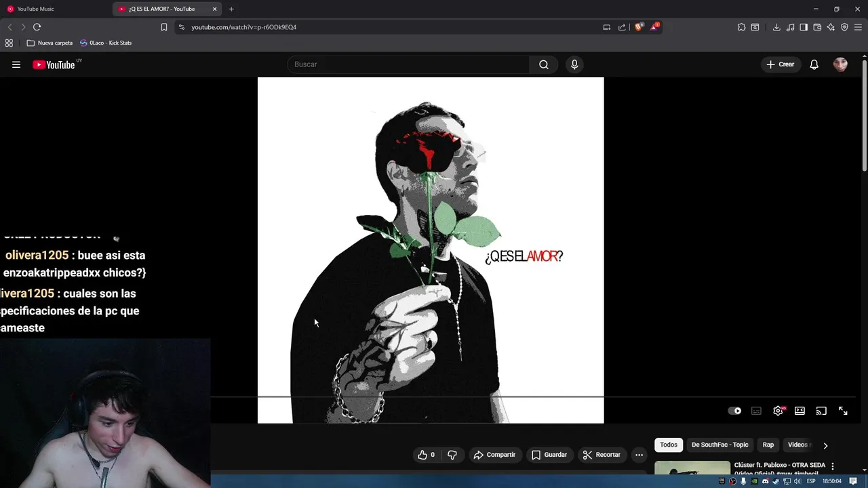The height and width of the screenshot is (488, 868).
Task: Open browser downloads panel
Action: [x=776, y=27]
